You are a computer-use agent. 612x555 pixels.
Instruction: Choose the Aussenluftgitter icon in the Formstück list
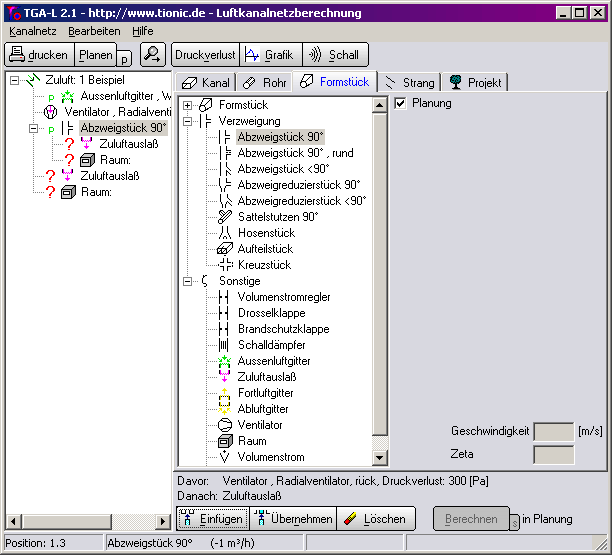pyautogui.click(x=225, y=361)
